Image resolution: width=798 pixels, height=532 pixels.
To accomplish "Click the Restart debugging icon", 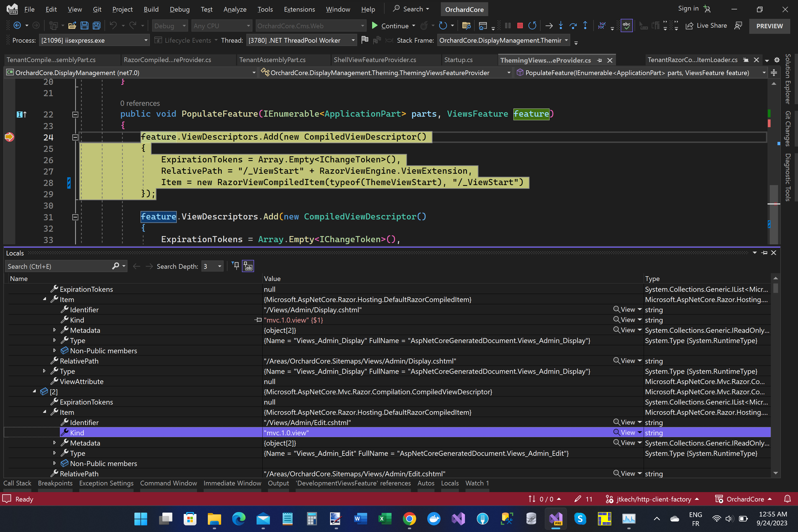I will pos(532,26).
